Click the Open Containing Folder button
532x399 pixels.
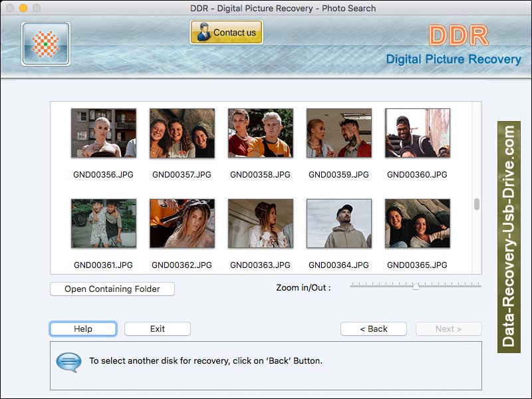(x=112, y=289)
